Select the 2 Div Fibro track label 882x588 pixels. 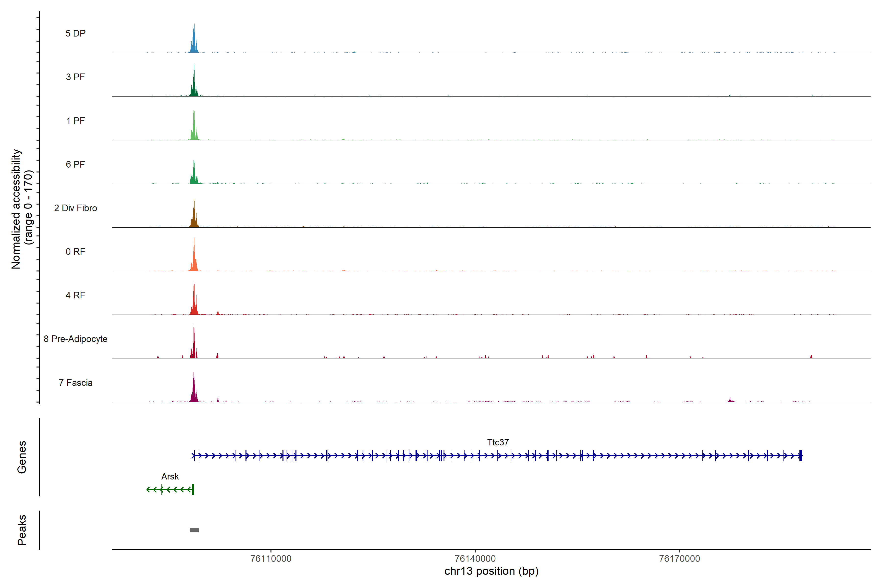pyautogui.click(x=75, y=208)
